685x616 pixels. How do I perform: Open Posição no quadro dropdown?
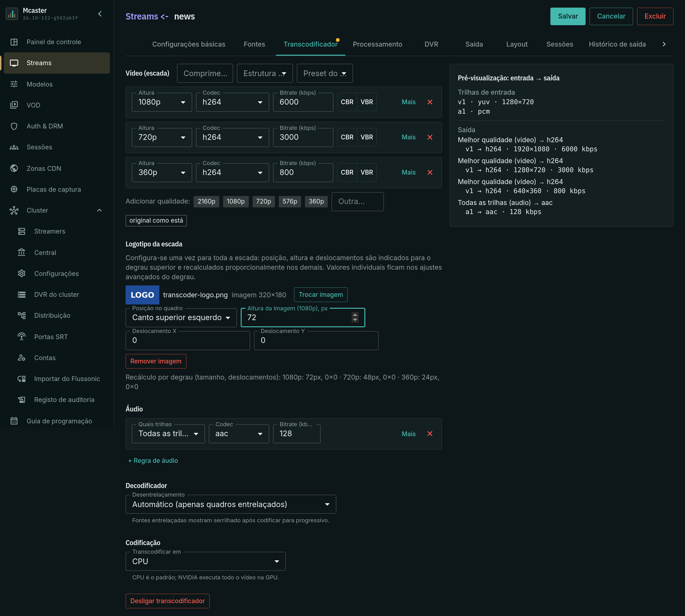[x=181, y=318]
